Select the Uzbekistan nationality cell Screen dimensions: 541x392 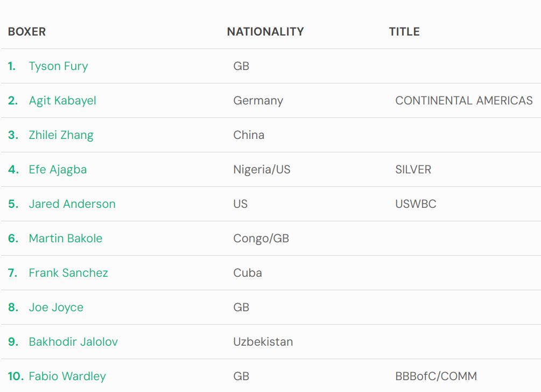[x=263, y=341]
